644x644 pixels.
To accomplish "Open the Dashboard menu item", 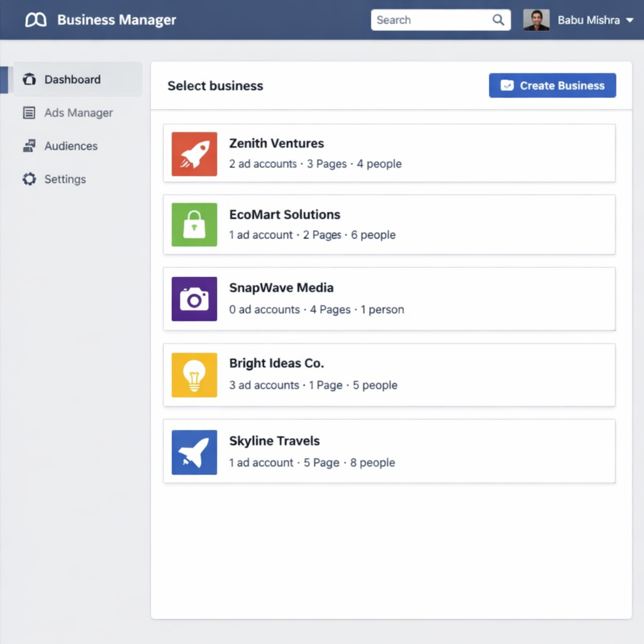I will (78, 79).
